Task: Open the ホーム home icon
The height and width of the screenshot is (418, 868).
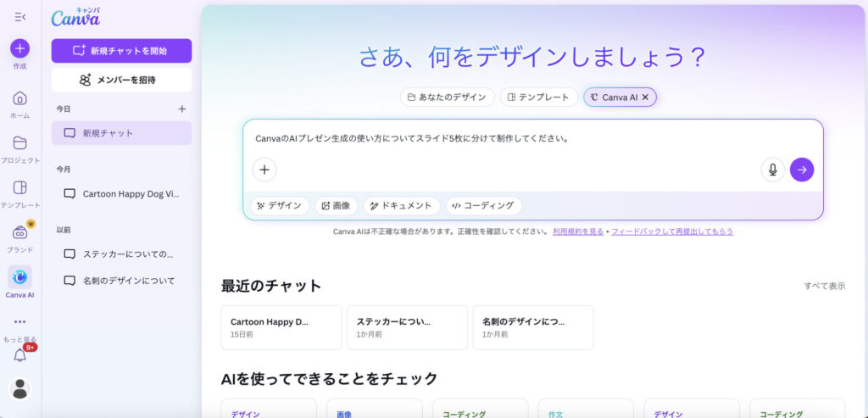Action: [19, 98]
